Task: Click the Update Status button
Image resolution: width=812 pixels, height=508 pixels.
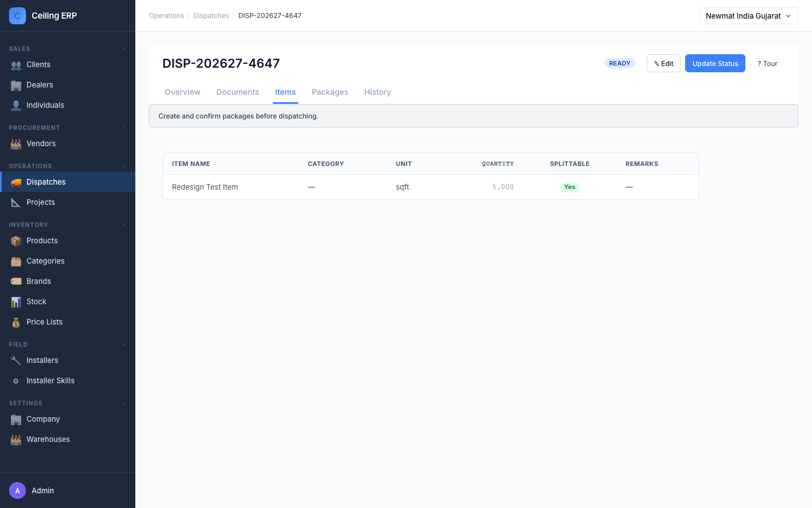Action: (715, 63)
